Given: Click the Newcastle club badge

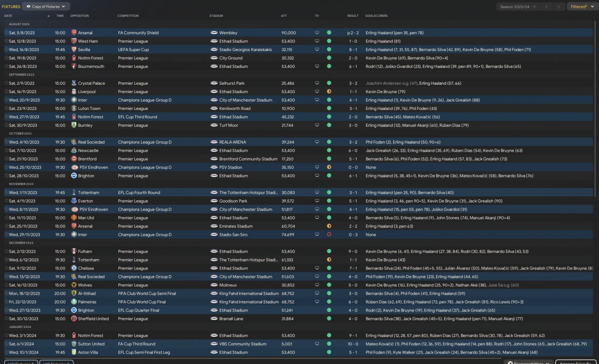Looking at the screenshot, I should pyautogui.click(x=73, y=151).
